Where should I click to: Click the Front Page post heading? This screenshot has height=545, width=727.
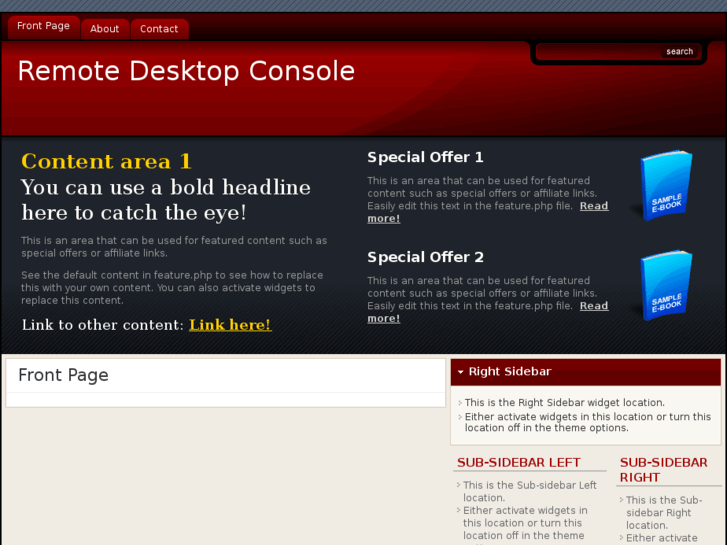coord(64,375)
